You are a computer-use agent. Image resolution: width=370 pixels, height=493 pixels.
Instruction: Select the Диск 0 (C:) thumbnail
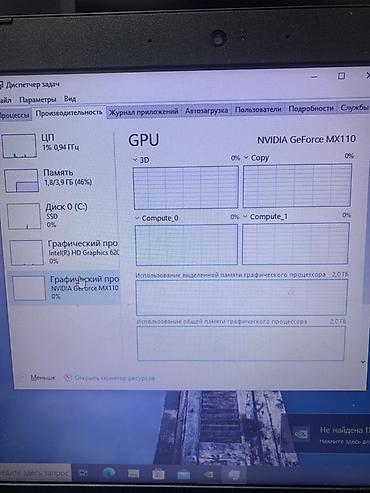pos(24,216)
